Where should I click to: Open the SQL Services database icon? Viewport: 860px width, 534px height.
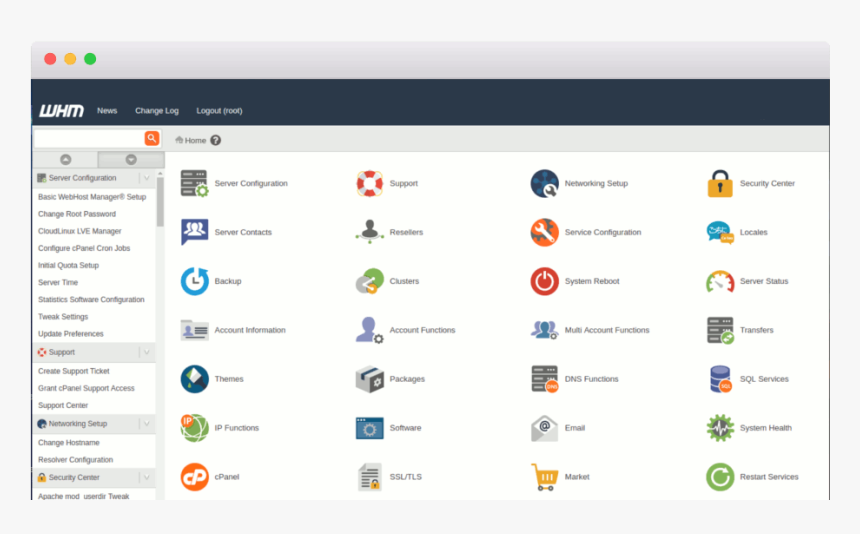[x=720, y=379]
